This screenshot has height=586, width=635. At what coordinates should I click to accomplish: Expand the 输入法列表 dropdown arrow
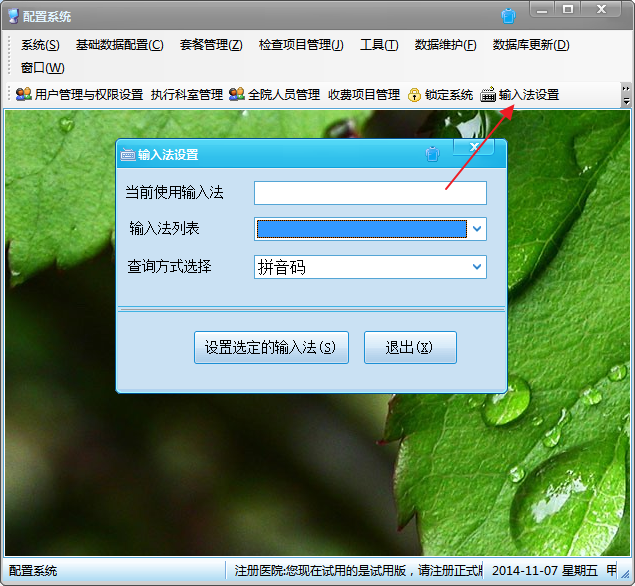click(x=477, y=229)
